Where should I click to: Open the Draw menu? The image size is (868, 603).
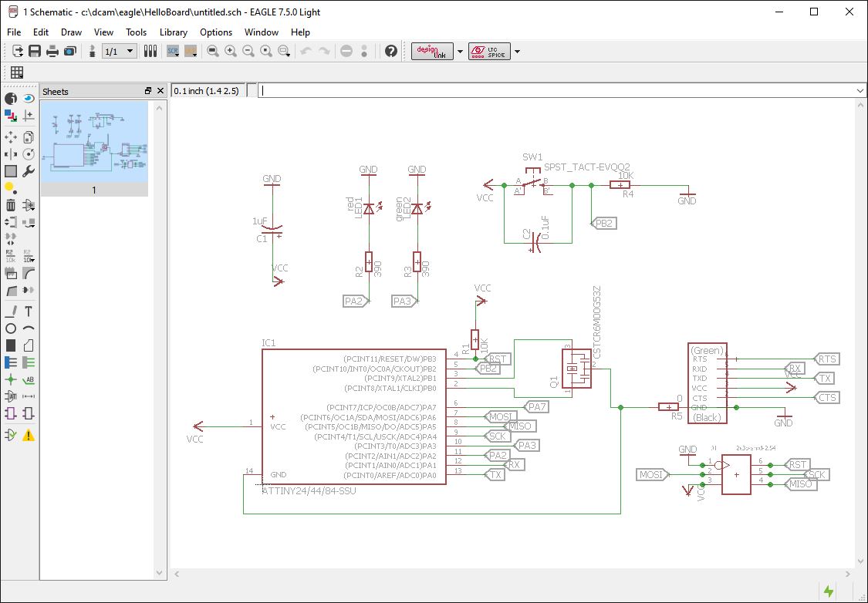(71, 32)
